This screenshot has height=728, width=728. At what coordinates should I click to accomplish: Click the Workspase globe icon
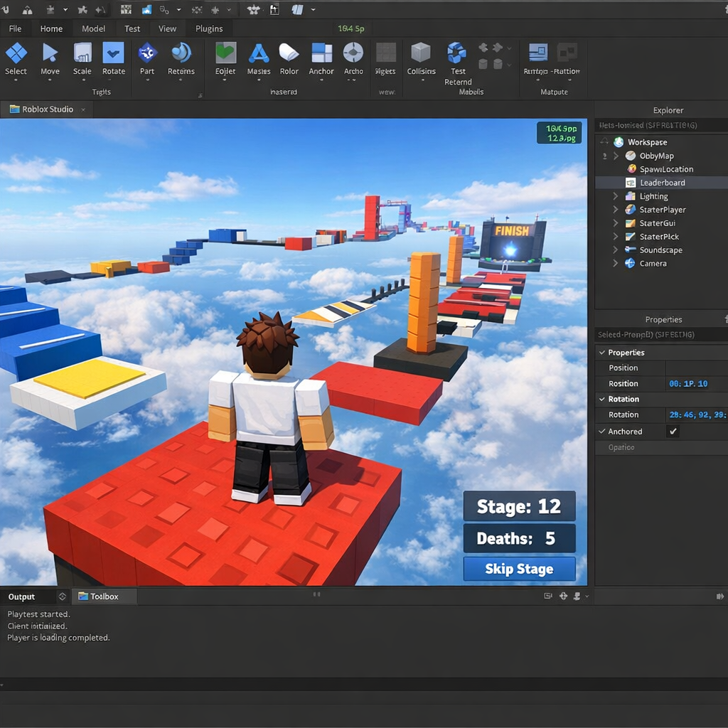click(x=619, y=142)
